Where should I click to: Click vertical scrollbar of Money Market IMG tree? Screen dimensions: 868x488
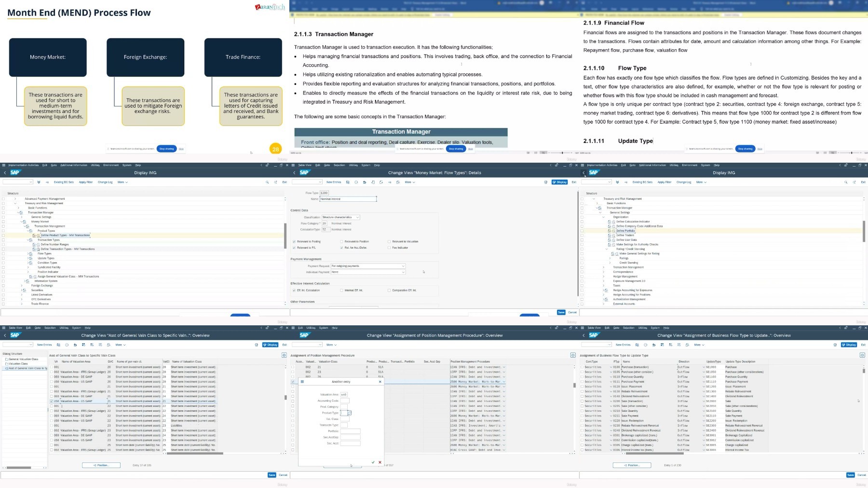285,236
